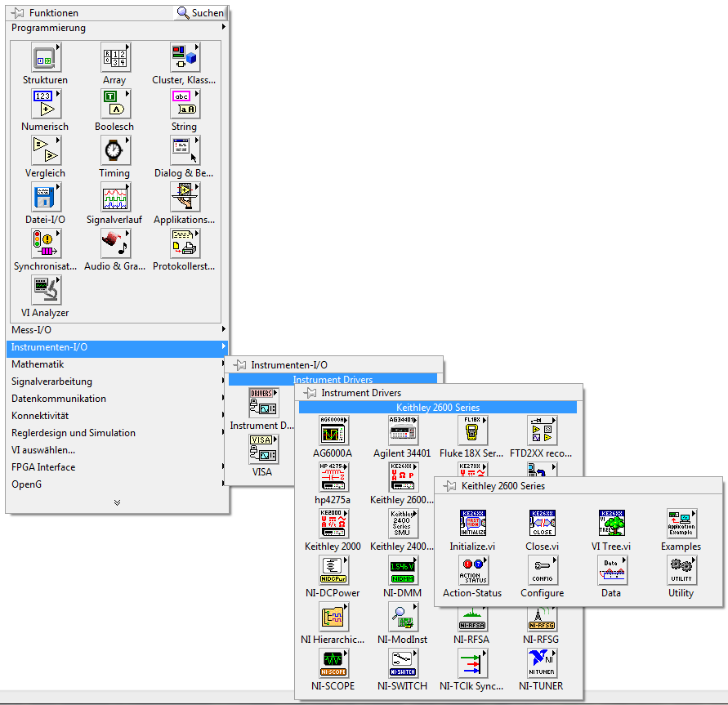Select the NI-DCPower icon
This screenshot has width=728, height=705.
click(333, 570)
